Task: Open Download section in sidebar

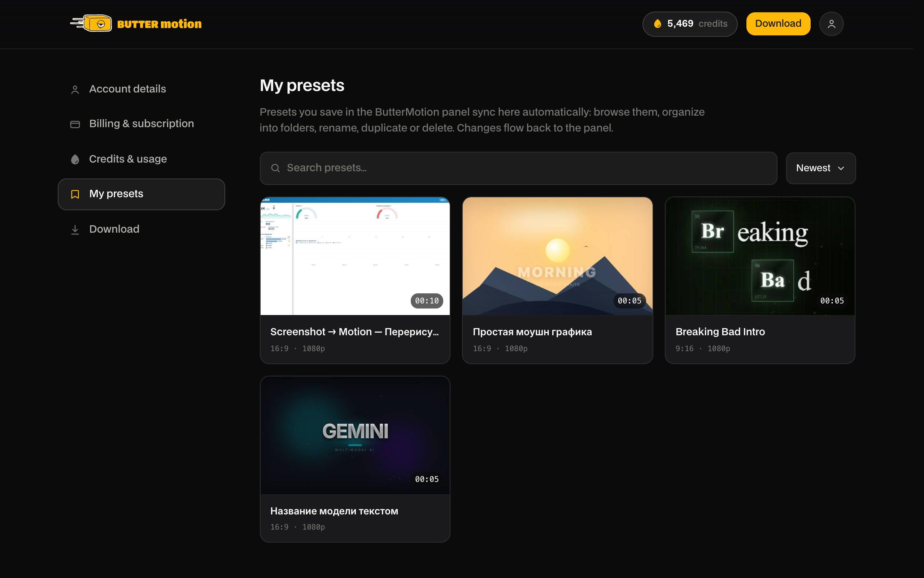Action: pos(141,229)
